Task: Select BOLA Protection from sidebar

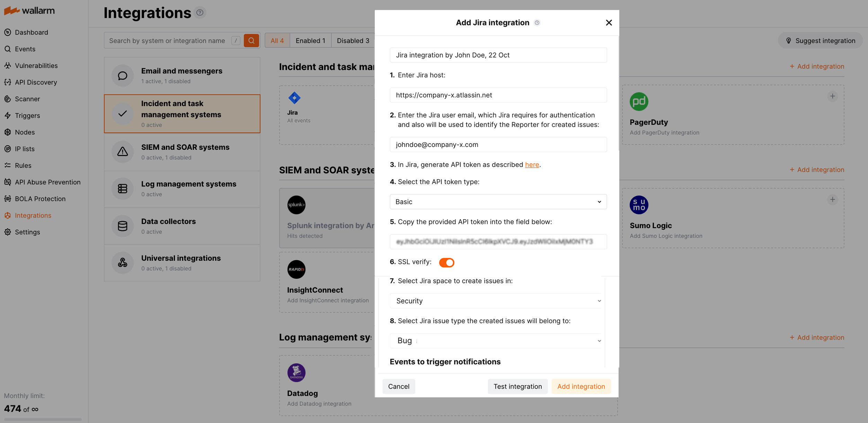Action: 40,199
